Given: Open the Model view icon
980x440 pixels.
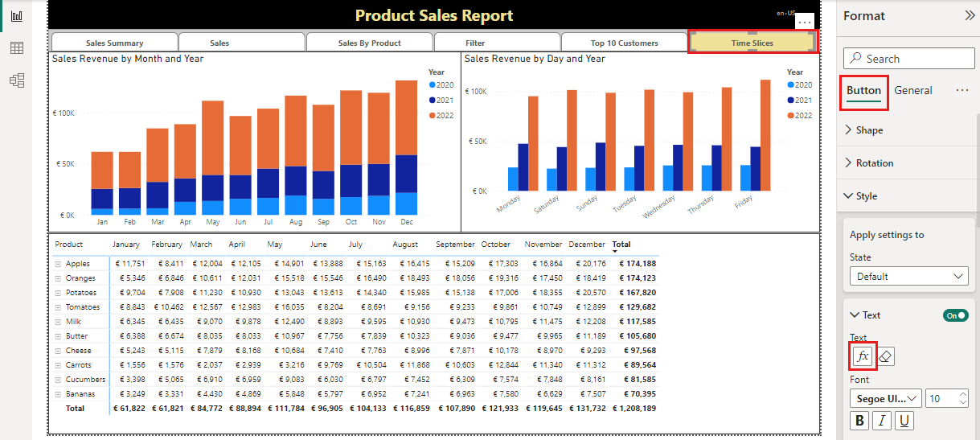Looking at the screenshot, I should [x=16, y=80].
